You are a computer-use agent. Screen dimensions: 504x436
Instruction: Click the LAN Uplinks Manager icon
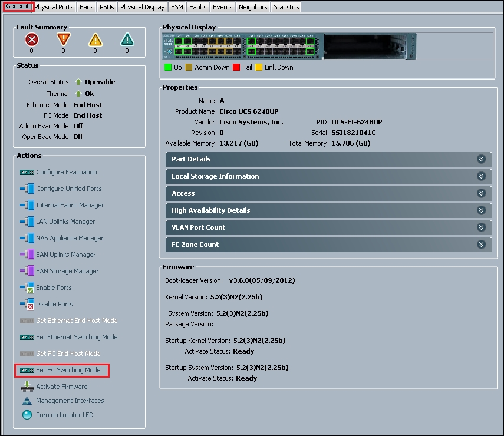click(x=27, y=222)
